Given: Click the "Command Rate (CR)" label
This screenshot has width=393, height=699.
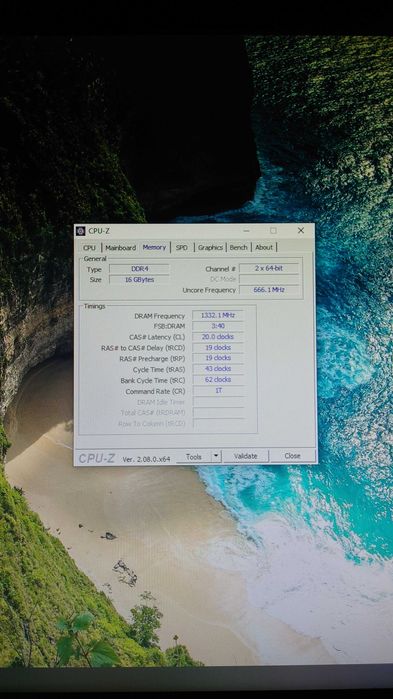Looking at the screenshot, I should (155, 391).
